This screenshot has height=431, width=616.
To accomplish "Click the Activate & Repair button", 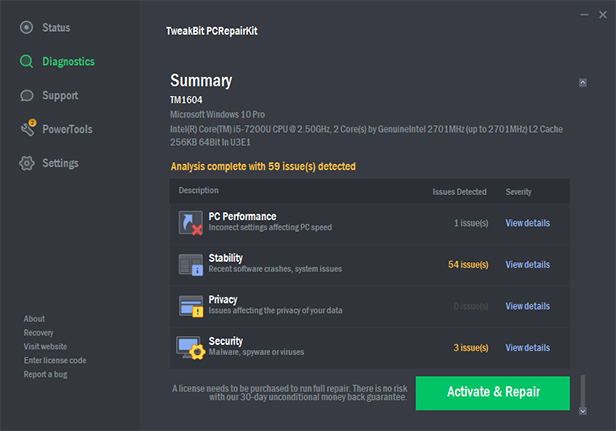I will tap(493, 393).
